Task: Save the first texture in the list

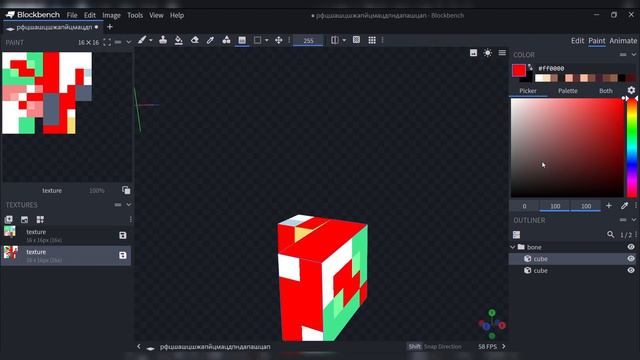Action: pos(122,235)
